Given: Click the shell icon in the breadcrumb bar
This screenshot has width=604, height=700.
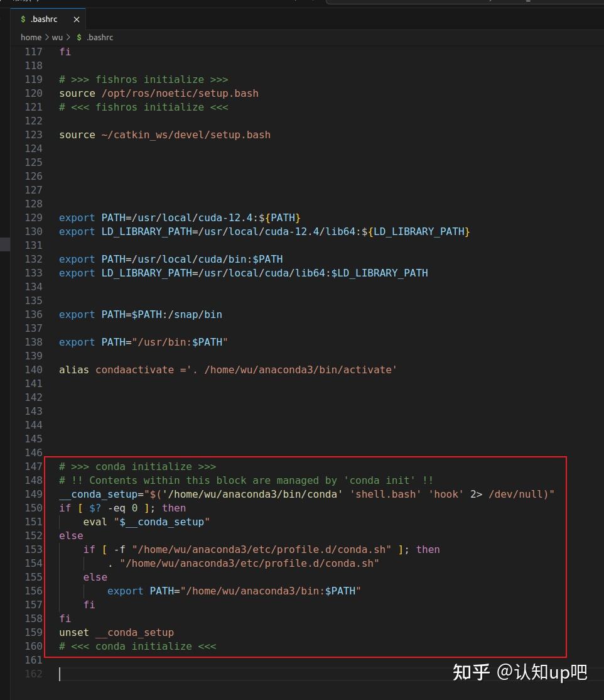Looking at the screenshot, I should (78, 37).
